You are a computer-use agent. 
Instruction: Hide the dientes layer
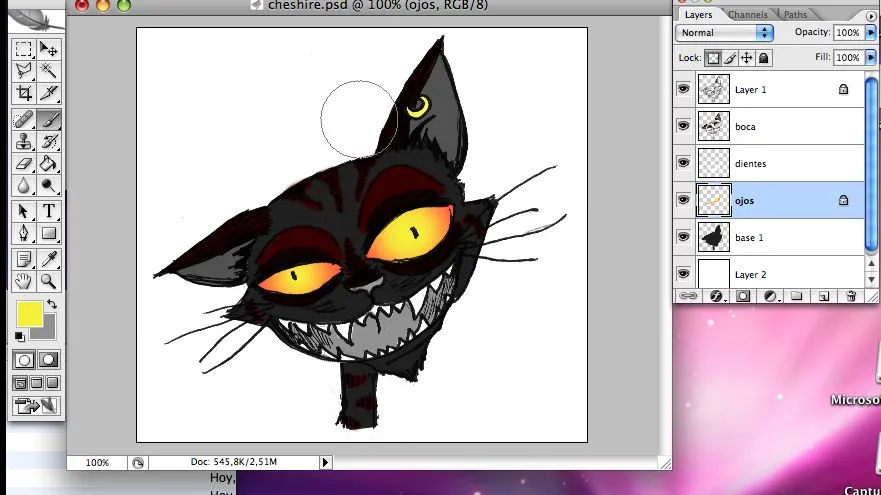pyautogui.click(x=683, y=163)
